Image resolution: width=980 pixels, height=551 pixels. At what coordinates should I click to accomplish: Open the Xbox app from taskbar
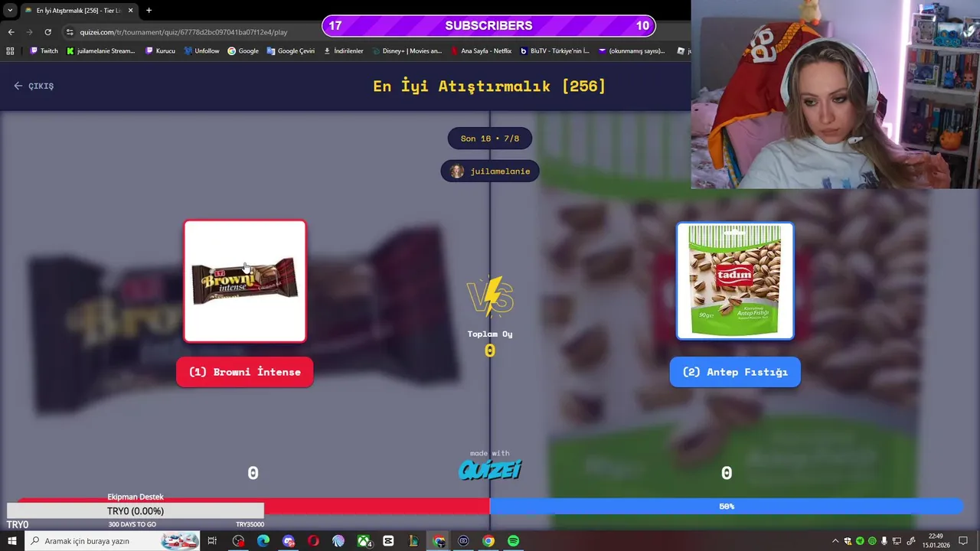coord(364,541)
